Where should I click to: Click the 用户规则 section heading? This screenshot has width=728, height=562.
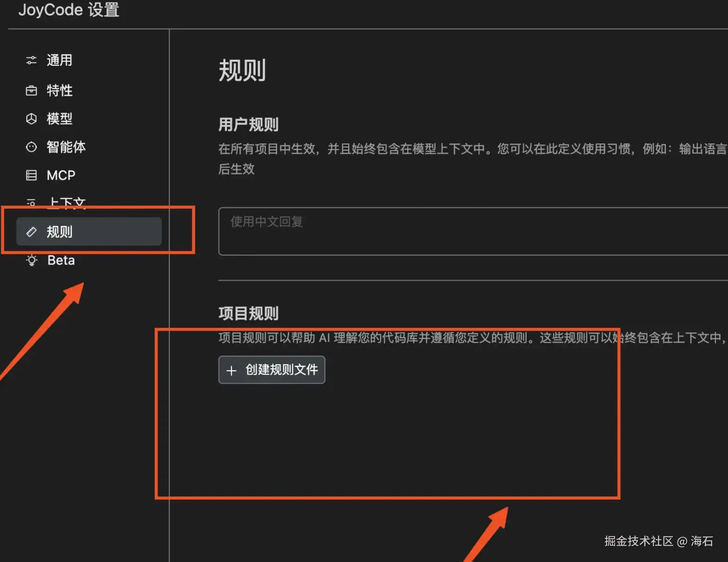(x=249, y=125)
